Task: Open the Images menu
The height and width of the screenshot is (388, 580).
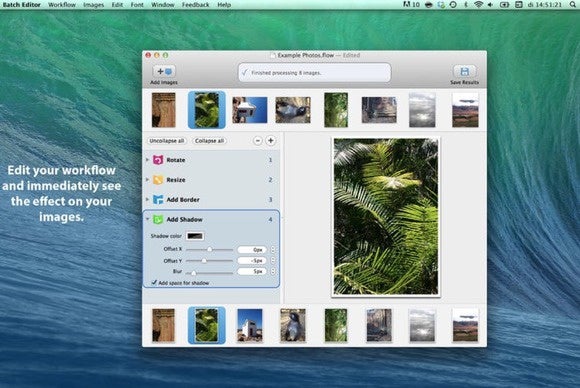Action: (x=94, y=4)
